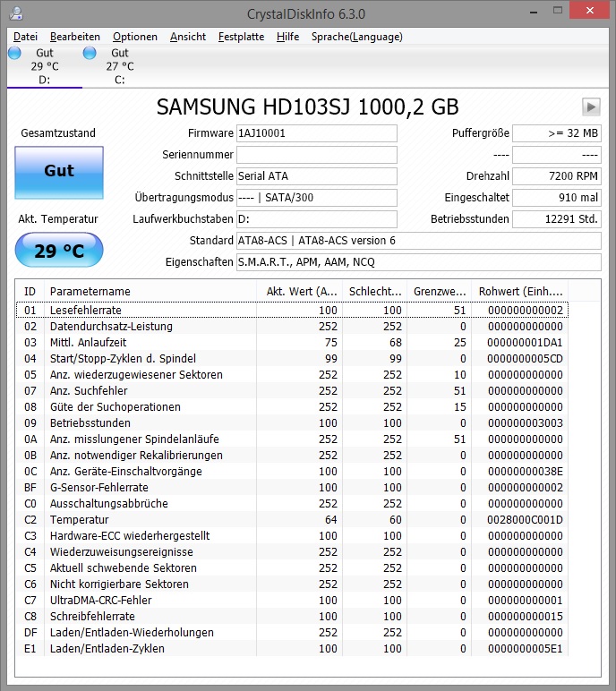Select the Anz. notwendiger Rekalibrierungen row

click(x=293, y=456)
